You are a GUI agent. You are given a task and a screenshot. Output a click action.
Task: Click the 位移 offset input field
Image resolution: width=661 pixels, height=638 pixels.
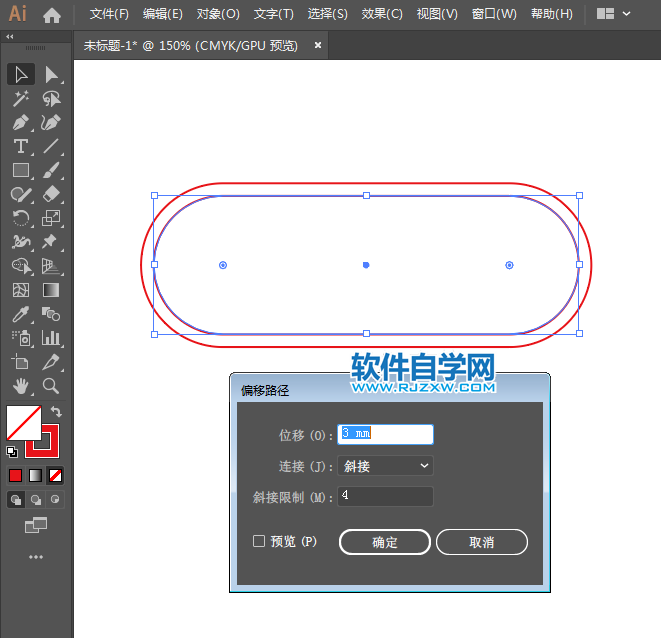coord(385,434)
